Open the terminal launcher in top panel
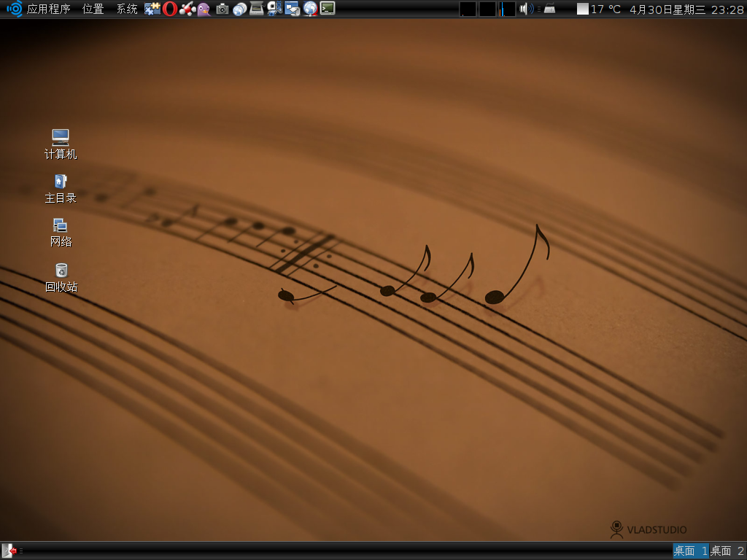Image resolution: width=747 pixels, height=560 pixels. [328, 8]
